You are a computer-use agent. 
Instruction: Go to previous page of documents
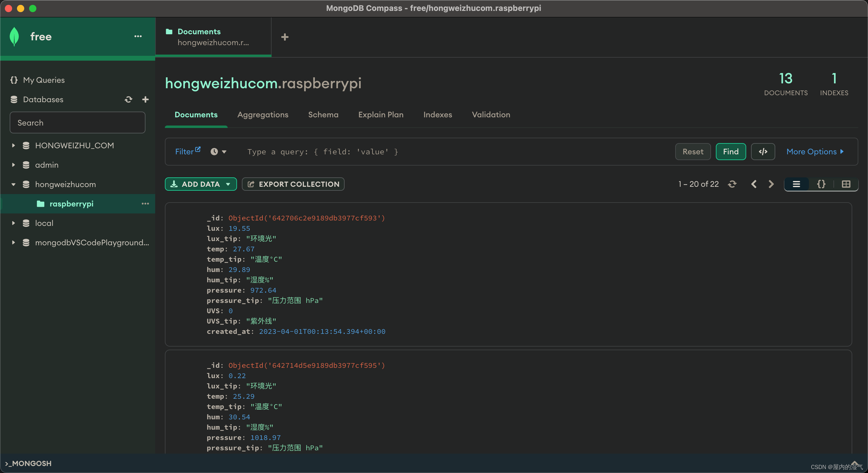[754, 184]
